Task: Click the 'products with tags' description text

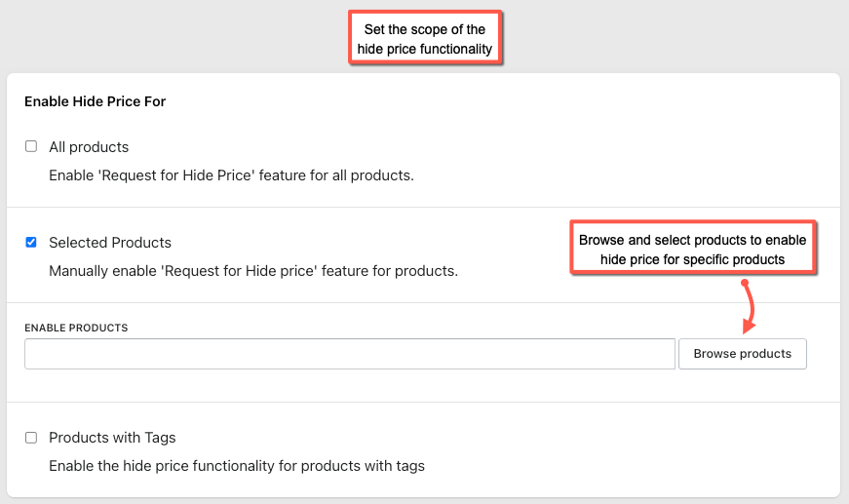Action: [x=237, y=466]
